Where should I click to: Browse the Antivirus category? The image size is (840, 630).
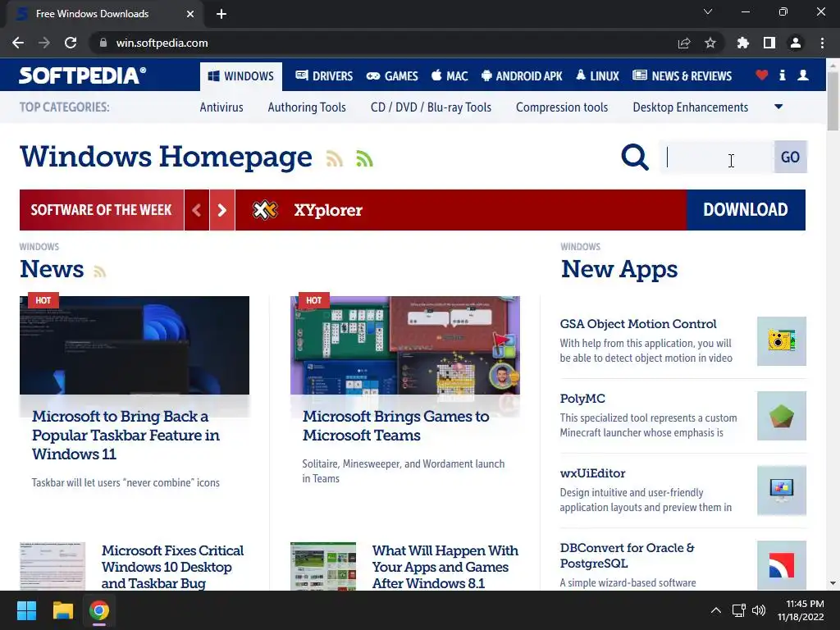(x=221, y=107)
